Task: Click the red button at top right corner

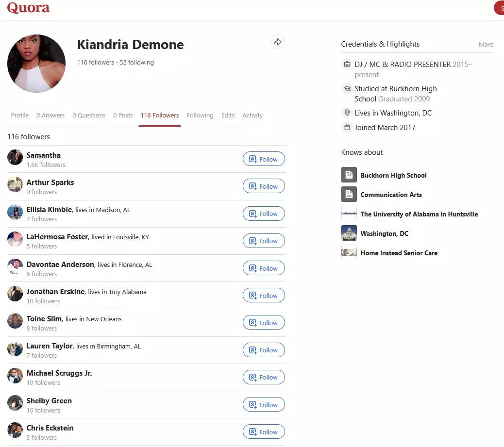Action: pyautogui.click(x=499, y=8)
